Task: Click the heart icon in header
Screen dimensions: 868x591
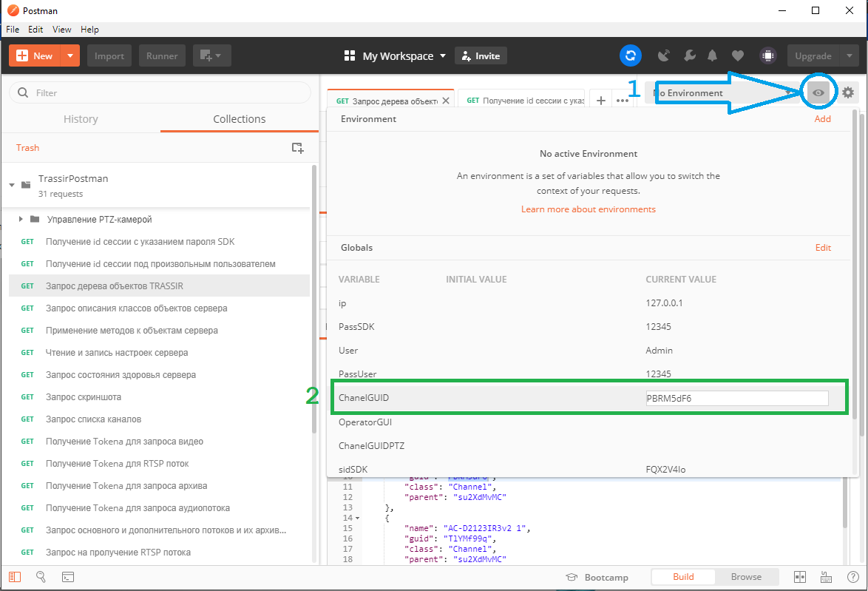Action: click(737, 55)
